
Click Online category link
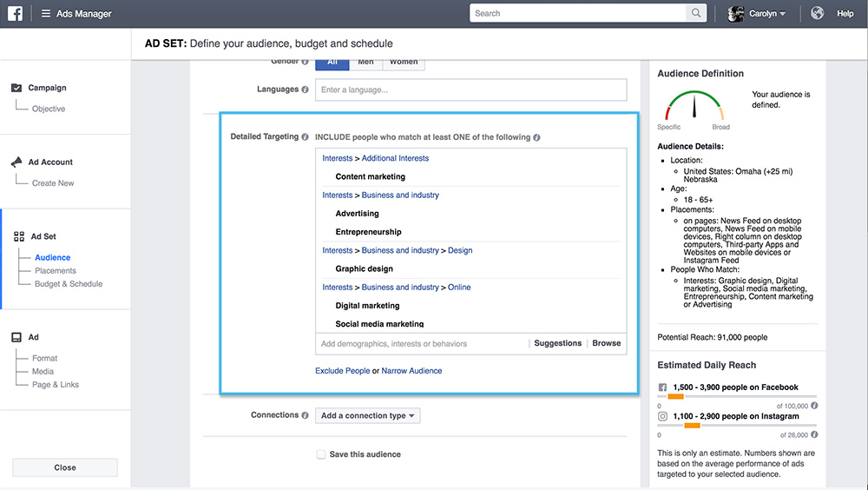[x=459, y=287]
